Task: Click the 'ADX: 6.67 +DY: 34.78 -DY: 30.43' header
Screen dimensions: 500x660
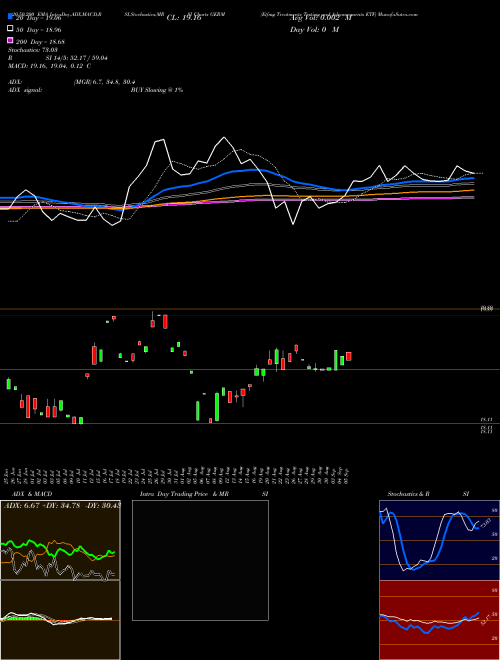Action: pyautogui.click(x=62, y=505)
